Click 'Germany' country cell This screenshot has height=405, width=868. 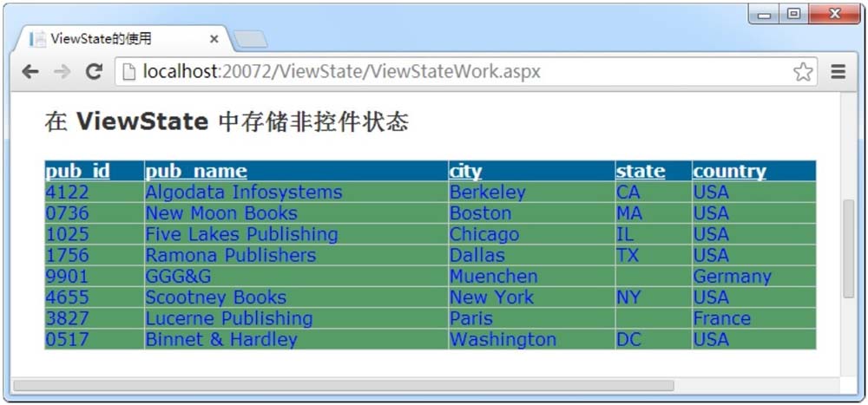point(754,276)
